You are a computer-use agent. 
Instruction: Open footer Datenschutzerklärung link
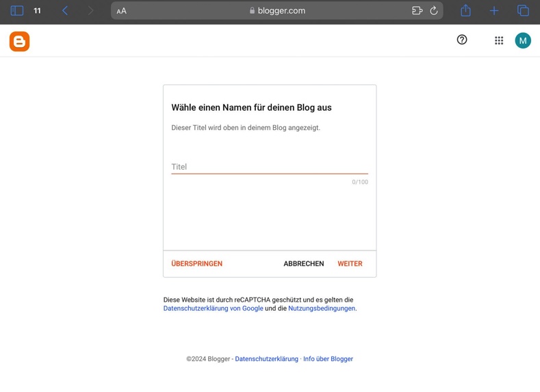[x=266, y=358]
